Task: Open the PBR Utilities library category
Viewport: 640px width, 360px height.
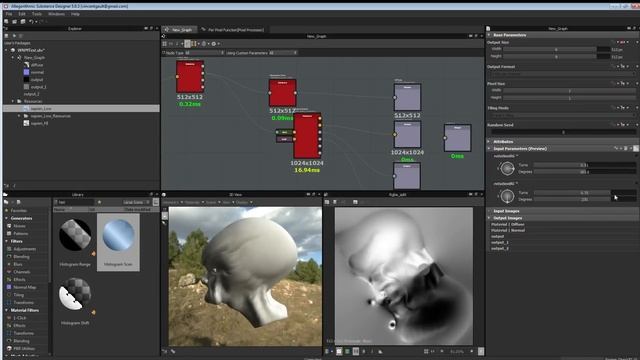Action: 24,349
